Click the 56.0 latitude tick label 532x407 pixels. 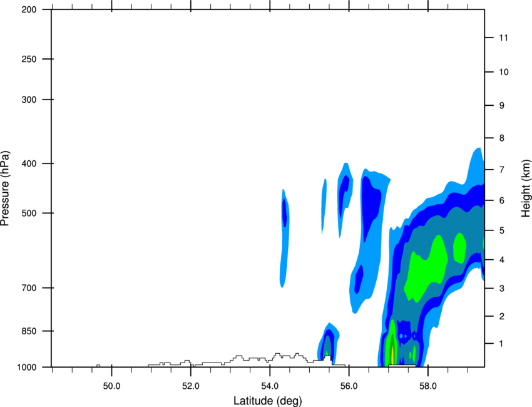click(x=349, y=386)
